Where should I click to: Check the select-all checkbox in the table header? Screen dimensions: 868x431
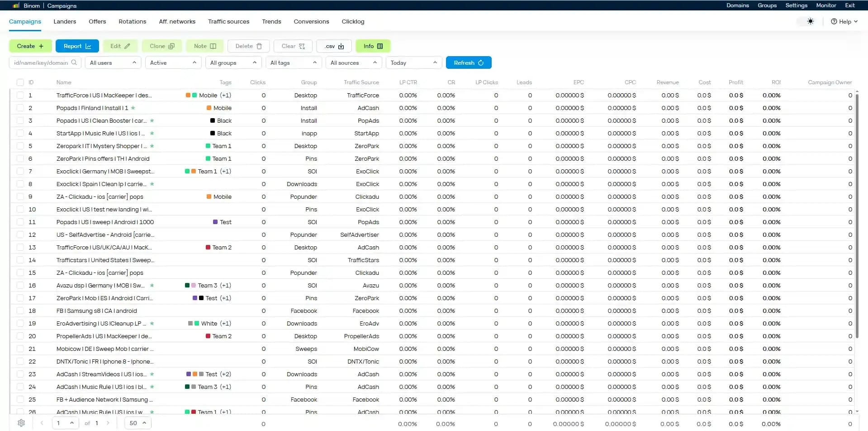point(20,82)
